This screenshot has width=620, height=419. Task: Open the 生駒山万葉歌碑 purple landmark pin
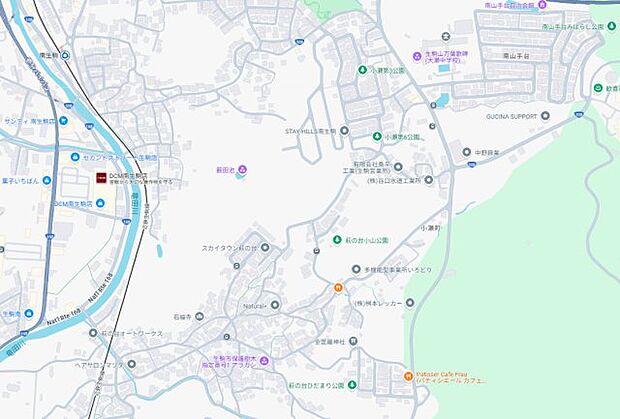[418, 56]
